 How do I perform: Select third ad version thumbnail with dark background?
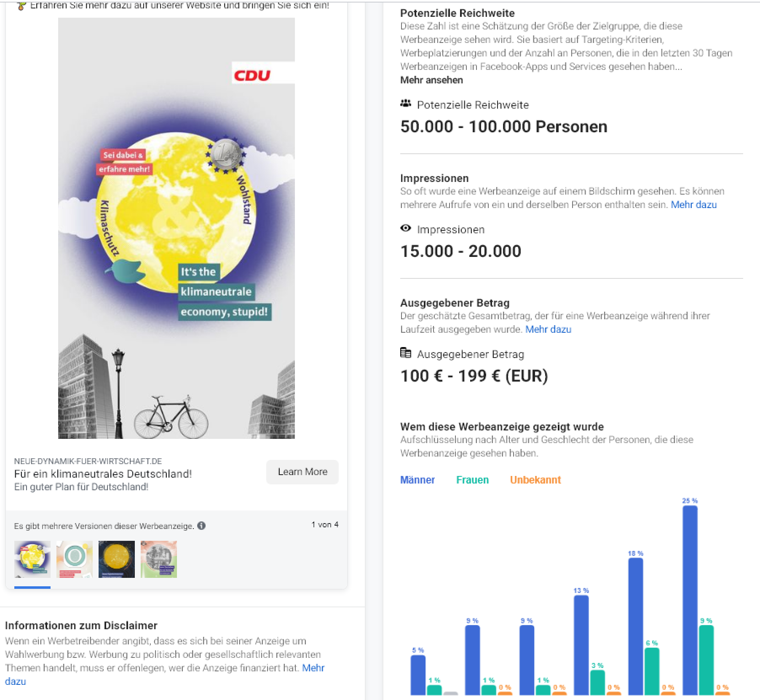coord(117,559)
